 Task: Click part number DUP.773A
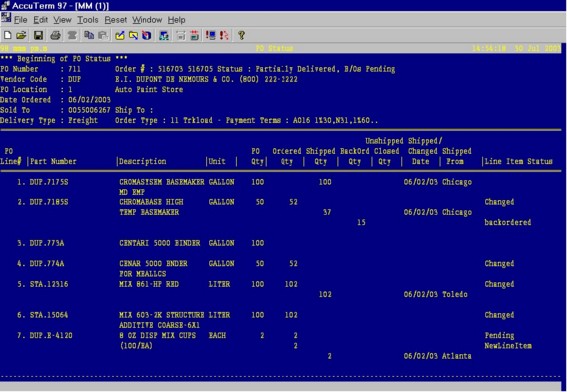point(47,243)
